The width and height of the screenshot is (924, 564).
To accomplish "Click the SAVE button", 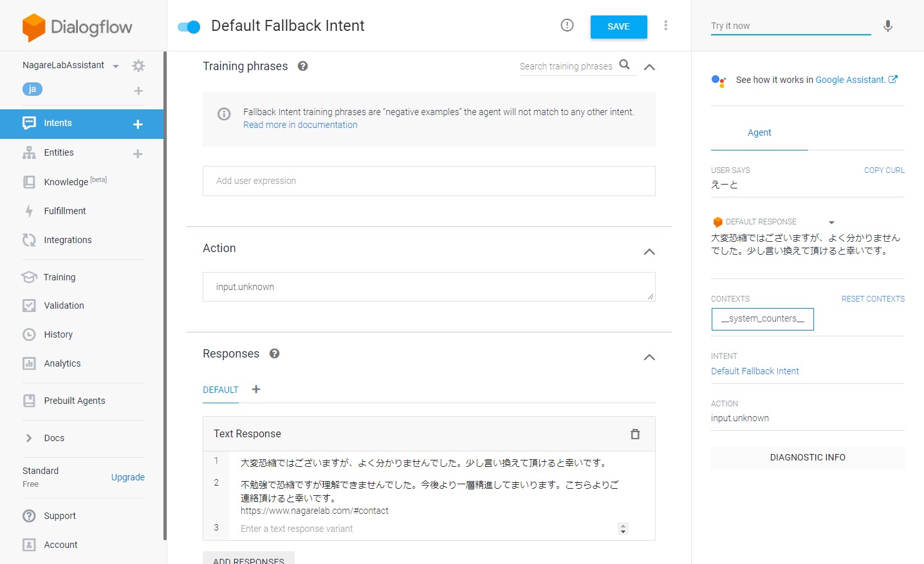I will [618, 26].
